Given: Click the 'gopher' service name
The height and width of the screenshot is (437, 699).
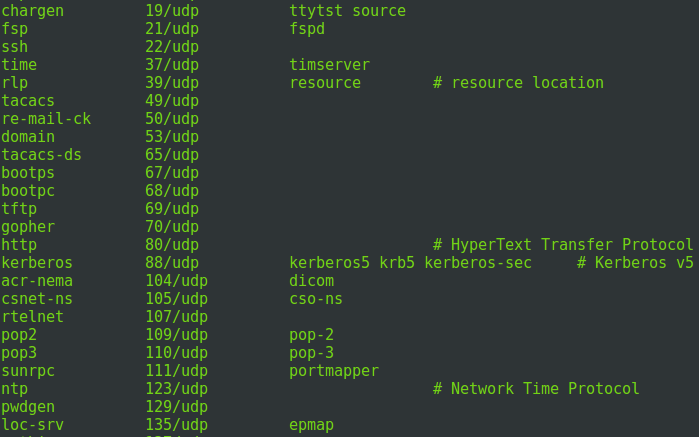Looking at the screenshot, I should point(28,227).
